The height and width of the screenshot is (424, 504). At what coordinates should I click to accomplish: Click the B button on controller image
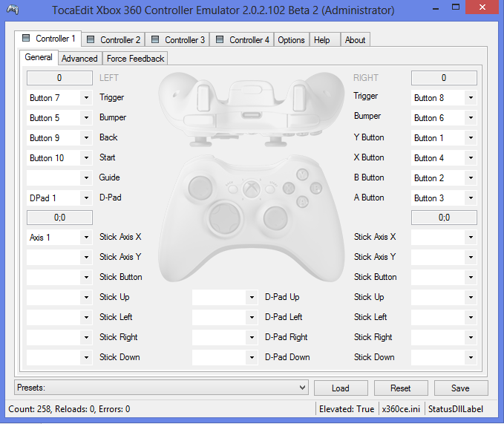coord(316,189)
